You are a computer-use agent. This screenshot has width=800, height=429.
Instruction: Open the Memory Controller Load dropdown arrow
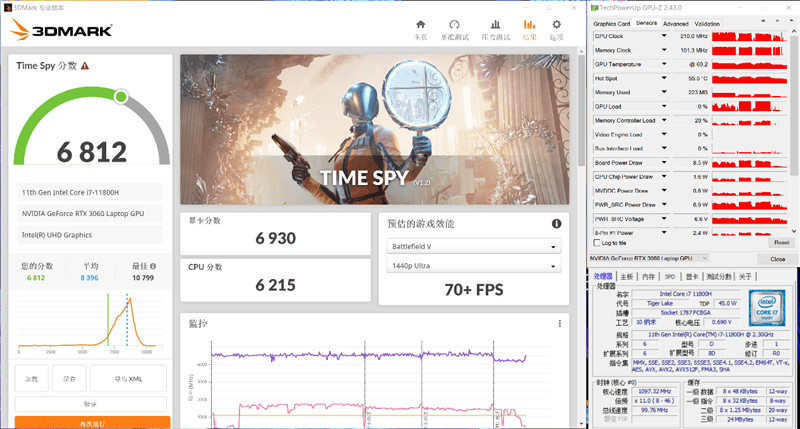664,120
